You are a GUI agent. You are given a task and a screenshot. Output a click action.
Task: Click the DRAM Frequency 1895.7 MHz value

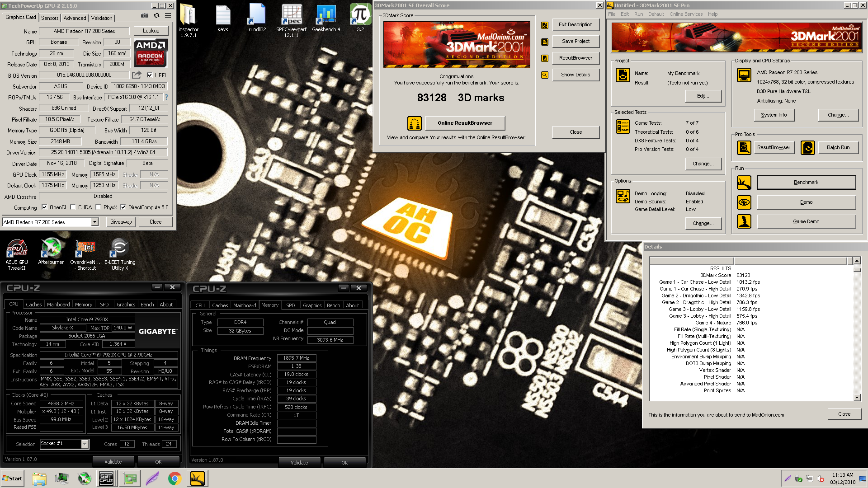296,358
